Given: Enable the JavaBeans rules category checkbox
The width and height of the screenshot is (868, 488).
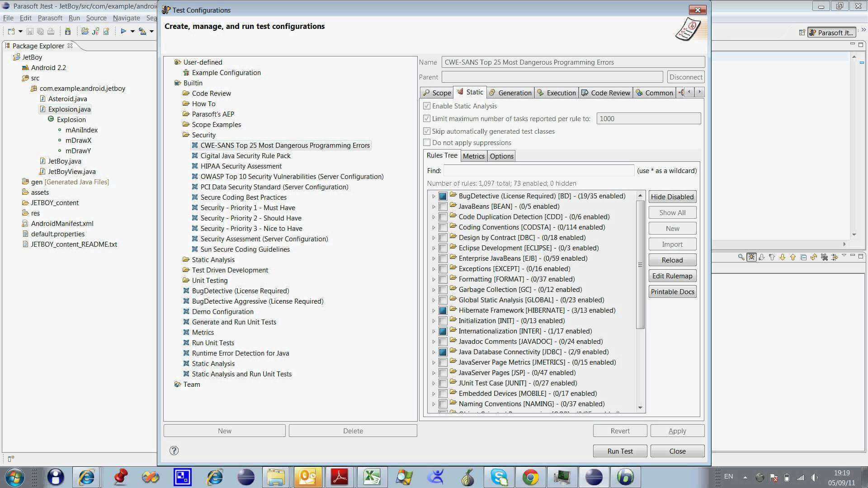Looking at the screenshot, I should [x=443, y=206].
